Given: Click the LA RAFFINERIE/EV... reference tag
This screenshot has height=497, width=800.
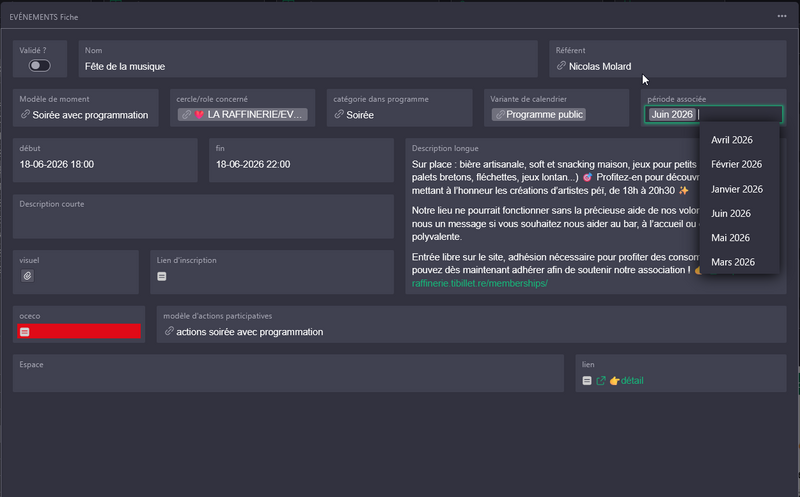Looking at the screenshot, I should [x=243, y=115].
